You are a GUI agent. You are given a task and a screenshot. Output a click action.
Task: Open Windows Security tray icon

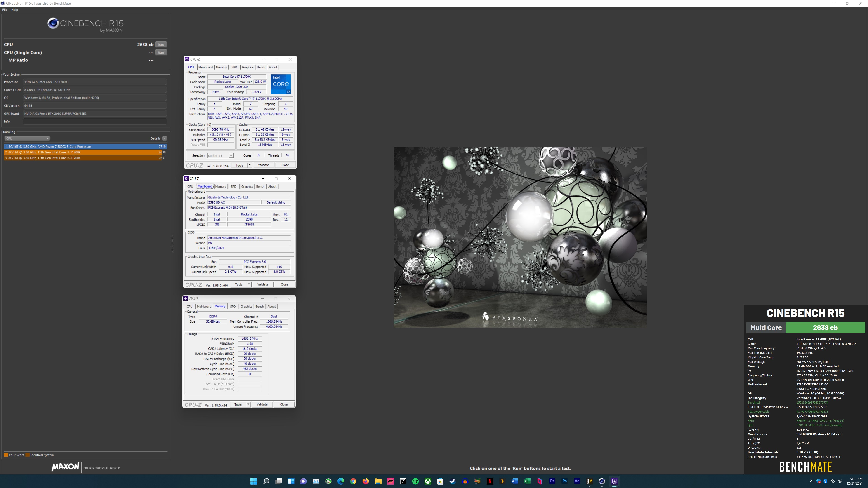point(818,481)
